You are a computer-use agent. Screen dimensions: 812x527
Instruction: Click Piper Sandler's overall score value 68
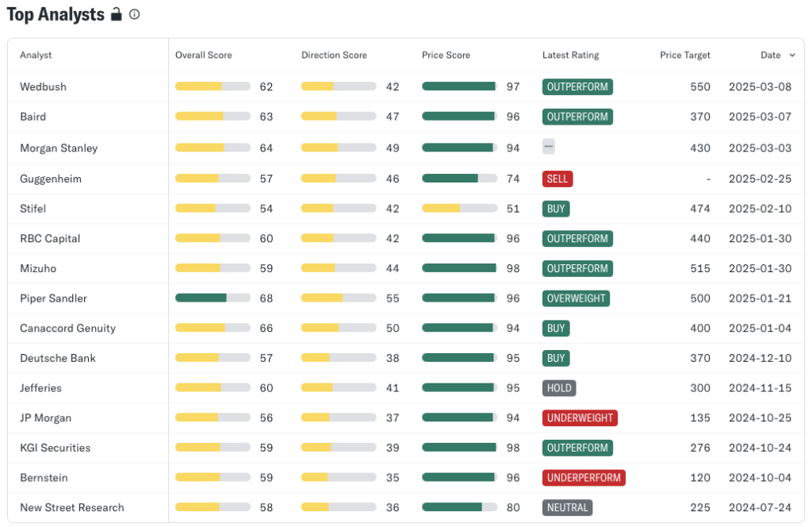coord(266,298)
